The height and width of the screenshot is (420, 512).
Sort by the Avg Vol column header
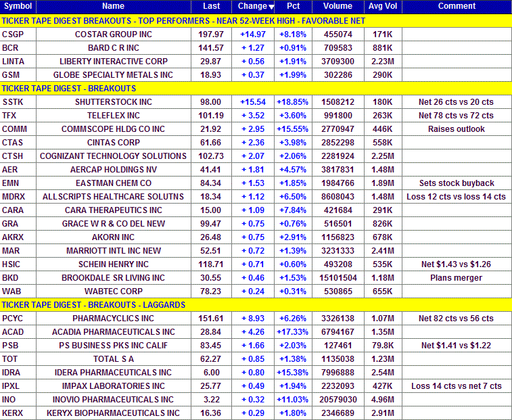[x=383, y=6]
